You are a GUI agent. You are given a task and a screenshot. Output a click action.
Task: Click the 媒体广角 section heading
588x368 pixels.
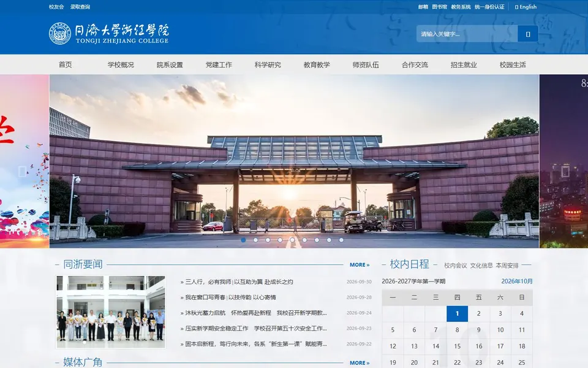(x=83, y=362)
